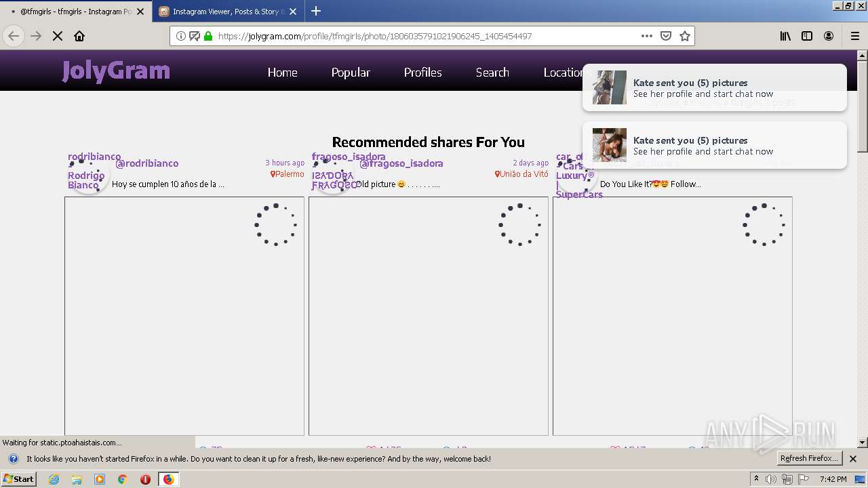The height and width of the screenshot is (488, 868).
Task: Open Home in JolyGram navigation
Action: click(282, 73)
